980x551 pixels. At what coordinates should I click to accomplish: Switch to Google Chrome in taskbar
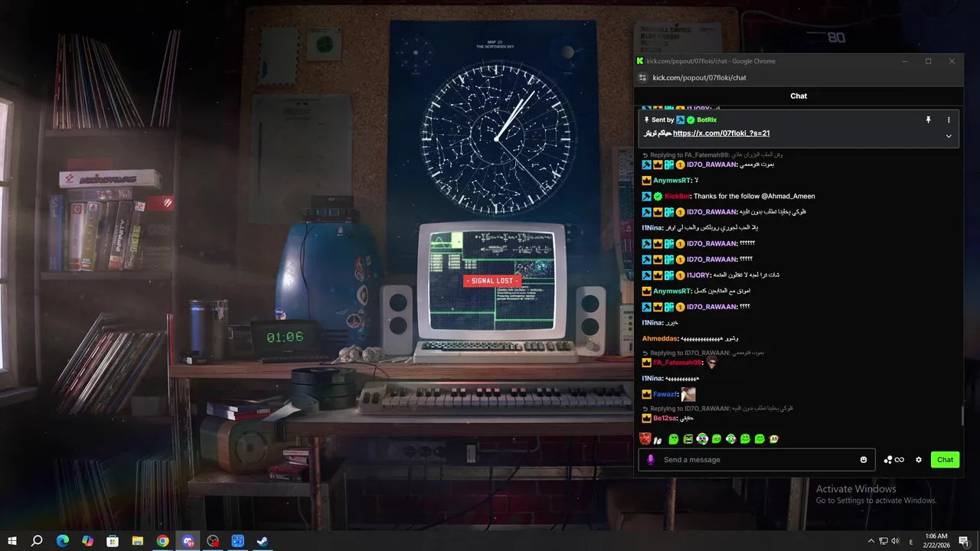(x=162, y=541)
